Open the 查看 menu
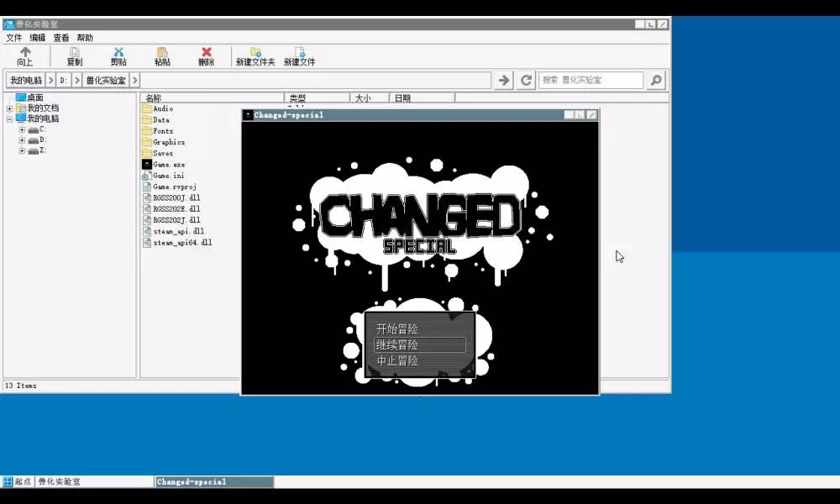The height and width of the screenshot is (504, 840). [61, 38]
